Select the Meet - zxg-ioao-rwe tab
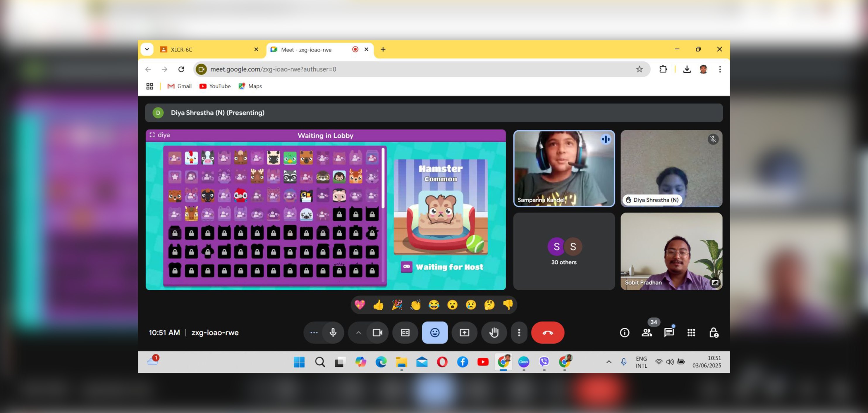Image resolution: width=868 pixels, height=413 pixels. (x=320, y=49)
